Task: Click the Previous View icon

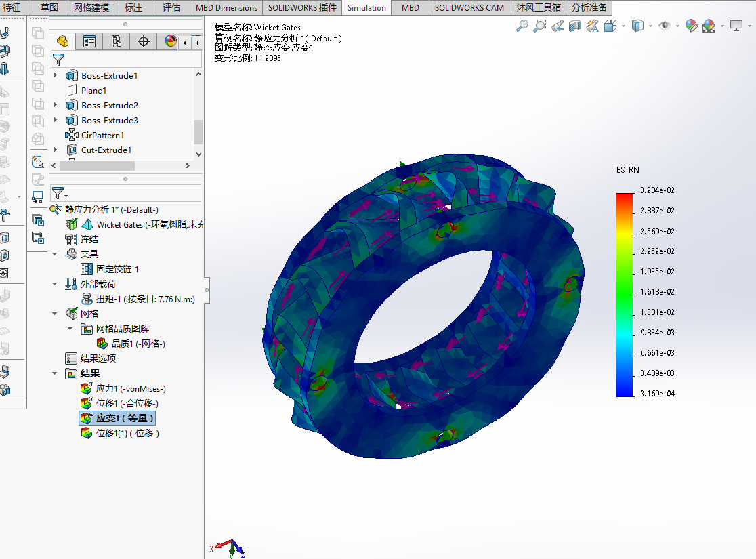Action: (558, 26)
